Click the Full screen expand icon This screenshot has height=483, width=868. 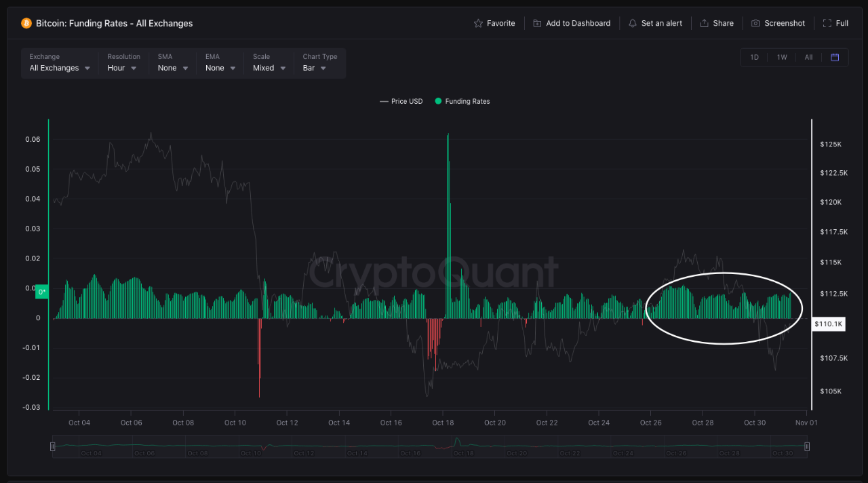pos(827,23)
